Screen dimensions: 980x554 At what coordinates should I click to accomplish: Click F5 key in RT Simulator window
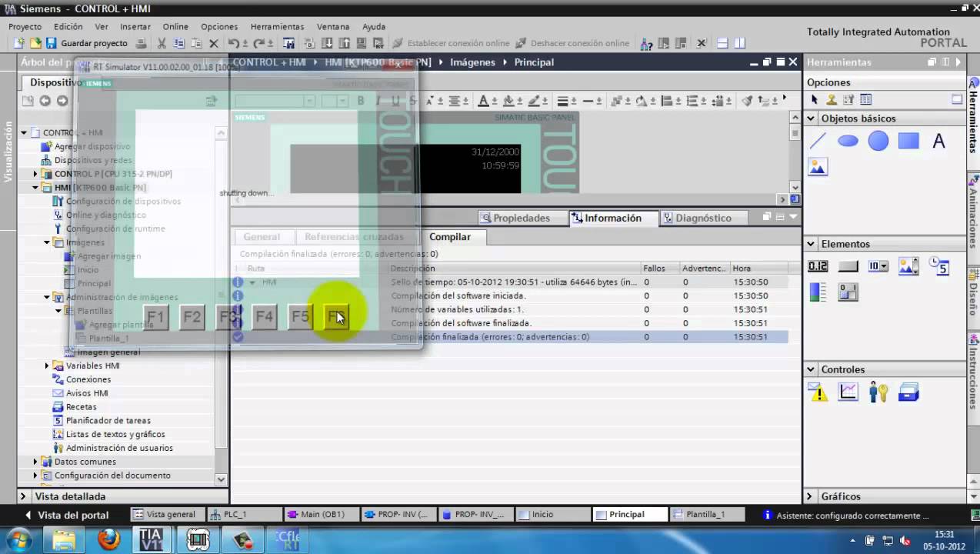pos(300,316)
